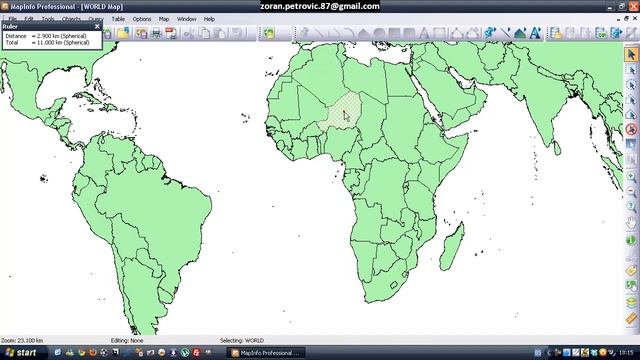Open the Selecting layer status bar menu

click(242, 340)
